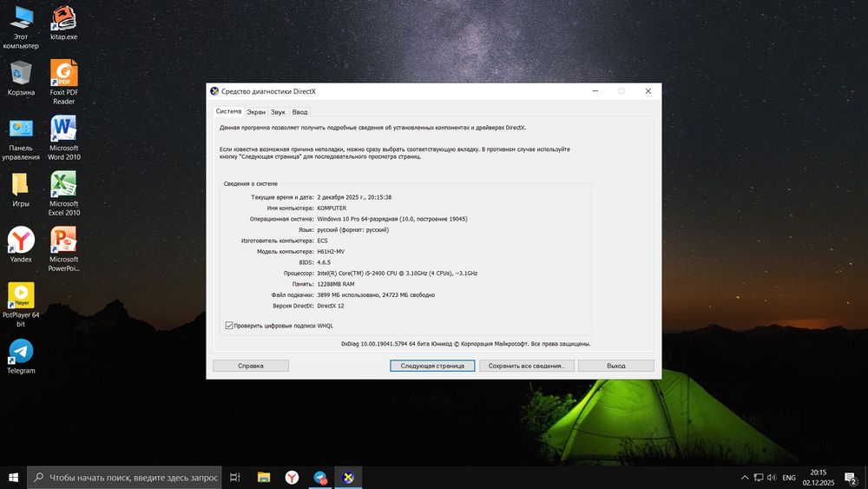Launch the Microsoft Word 2010 desktop icon
Screen dimensions: 868x489
tap(63, 138)
